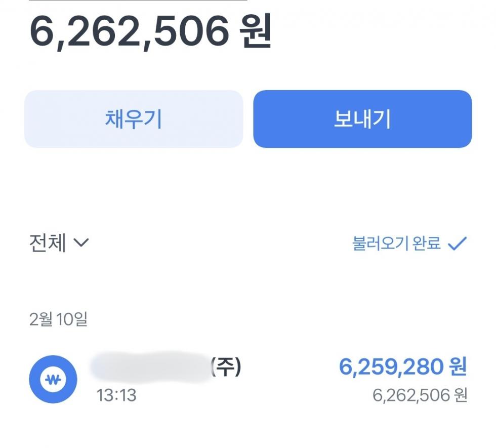Screen dimensions: 496x448
Task: Open the 전체 filter dropdown
Action: (59, 242)
